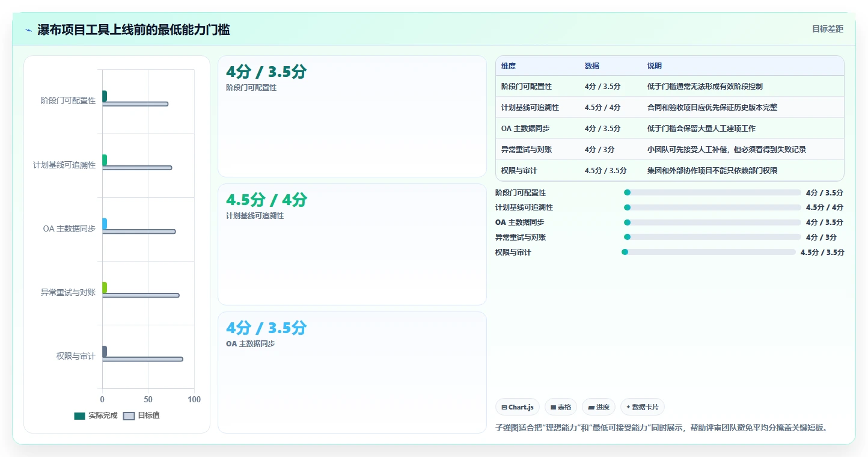The width and height of the screenshot is (868, 457).
Task: Click the 4分 / 3分 value in the table
Action: click(599, 150)
